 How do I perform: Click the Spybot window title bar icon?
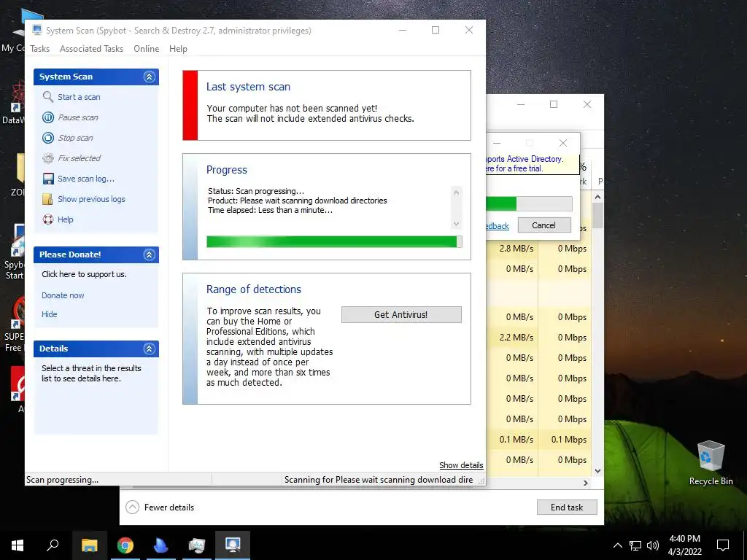[36, 30]
